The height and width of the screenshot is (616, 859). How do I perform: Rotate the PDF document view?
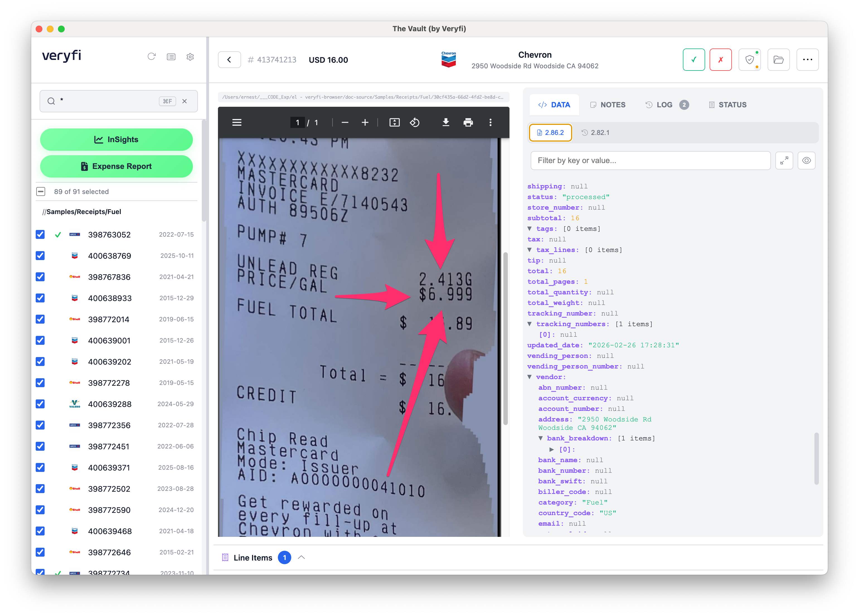click(414, 122)
